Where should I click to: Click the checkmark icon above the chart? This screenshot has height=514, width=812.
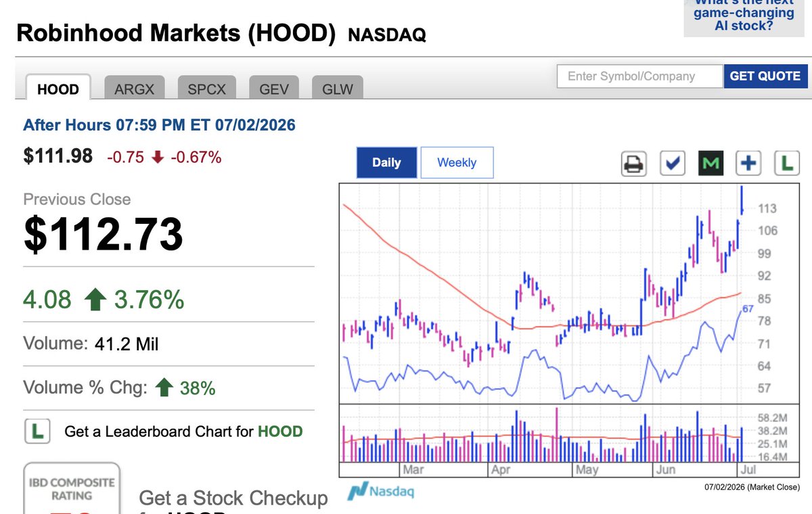click(x=673, y=163)
